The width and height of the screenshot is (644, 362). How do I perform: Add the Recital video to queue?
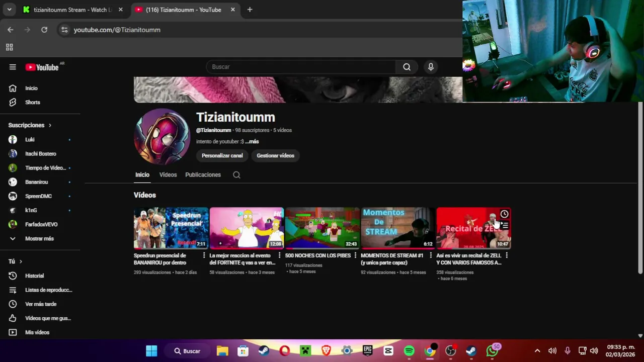coord(505,226)
